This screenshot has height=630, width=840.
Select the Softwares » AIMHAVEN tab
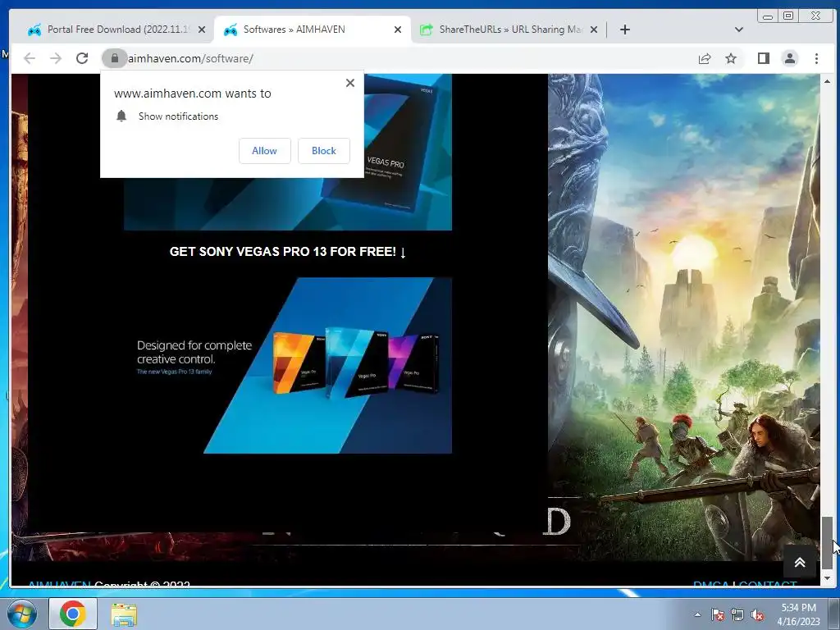pyautogui.click(x=312, y=30)
